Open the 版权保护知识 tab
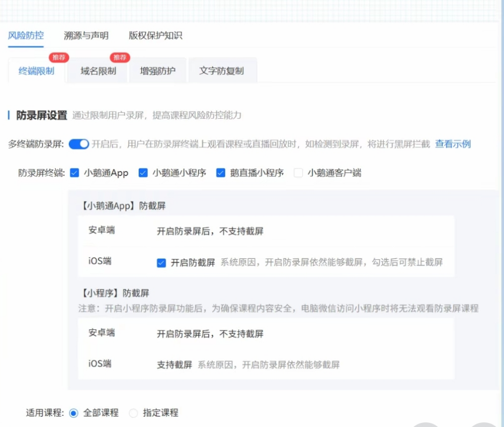Screen dimensions: 504x427 155,36
